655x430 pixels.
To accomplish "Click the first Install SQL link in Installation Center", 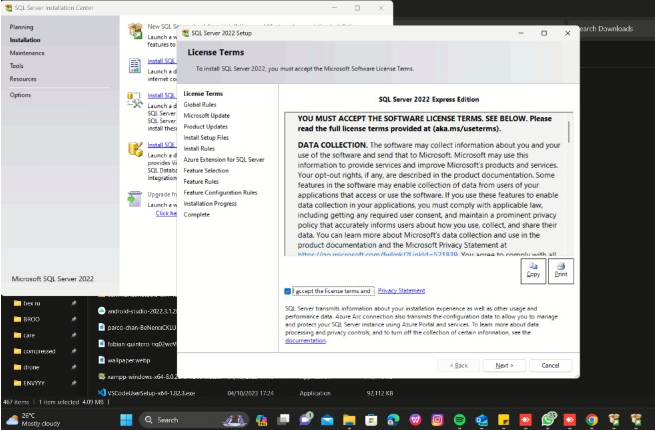I will [162, 61].
